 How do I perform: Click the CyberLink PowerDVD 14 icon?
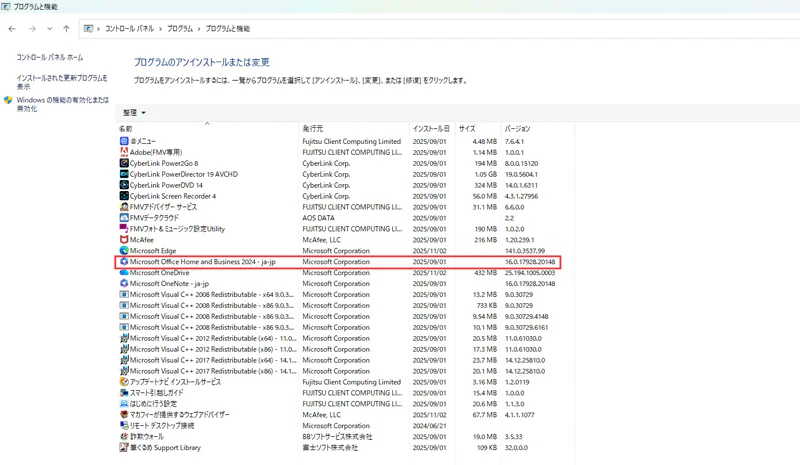click(x=124, y=185)
